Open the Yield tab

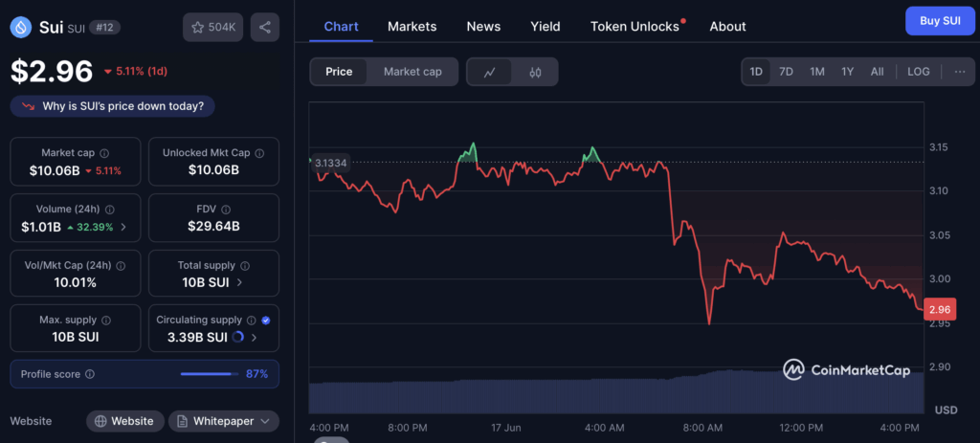(x=546, y=26)
